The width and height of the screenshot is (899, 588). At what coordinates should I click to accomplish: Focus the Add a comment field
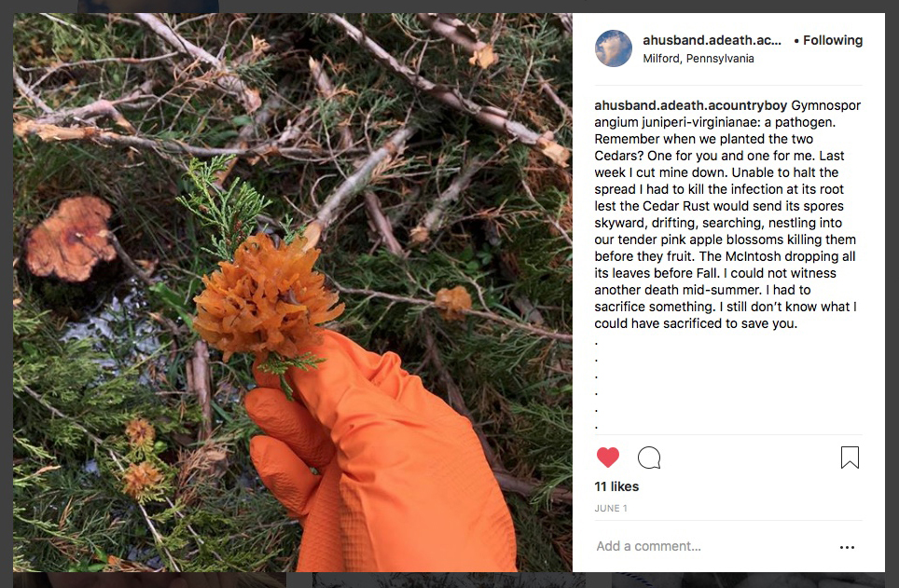pos(711,546)
